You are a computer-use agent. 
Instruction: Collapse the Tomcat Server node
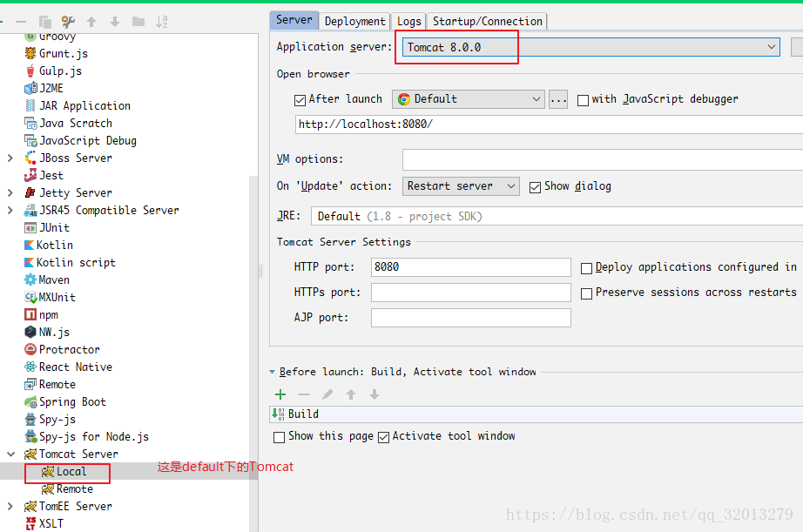10,455
